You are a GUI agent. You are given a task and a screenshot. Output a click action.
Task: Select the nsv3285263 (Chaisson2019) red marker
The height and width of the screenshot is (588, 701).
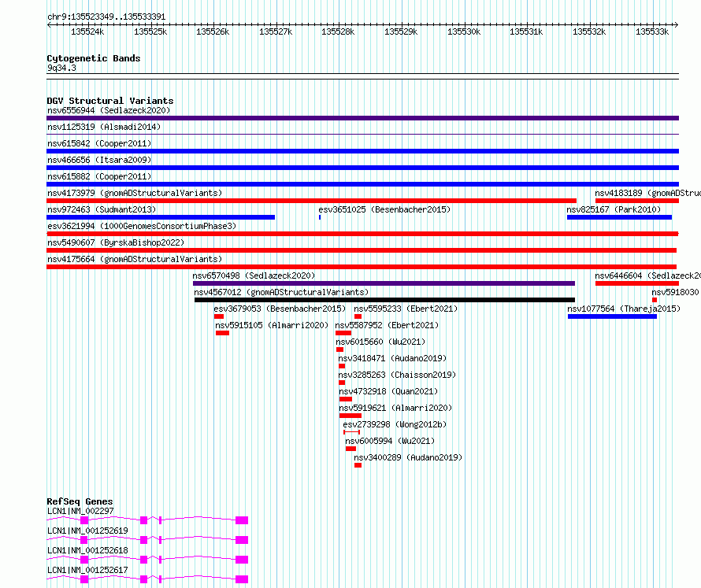(x=342, y=383)
